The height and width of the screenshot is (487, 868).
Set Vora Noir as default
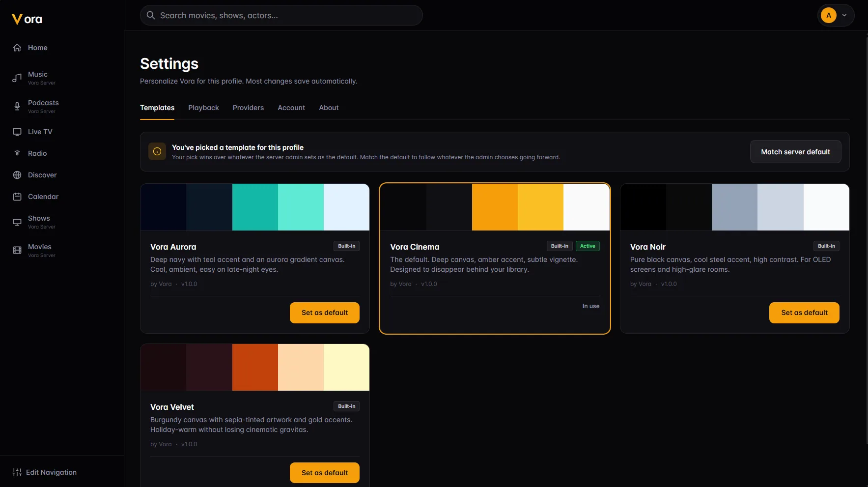(x=804, y=313)
